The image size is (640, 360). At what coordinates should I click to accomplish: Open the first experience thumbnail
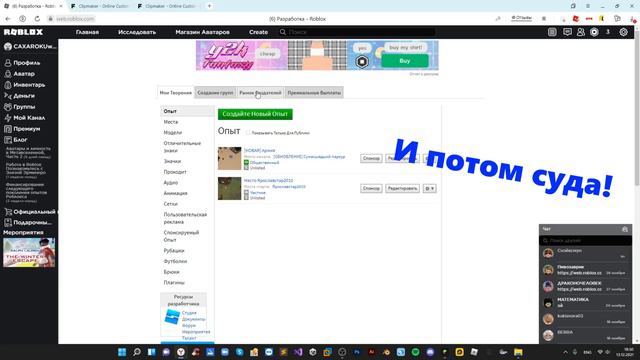(x=229, y=158)
